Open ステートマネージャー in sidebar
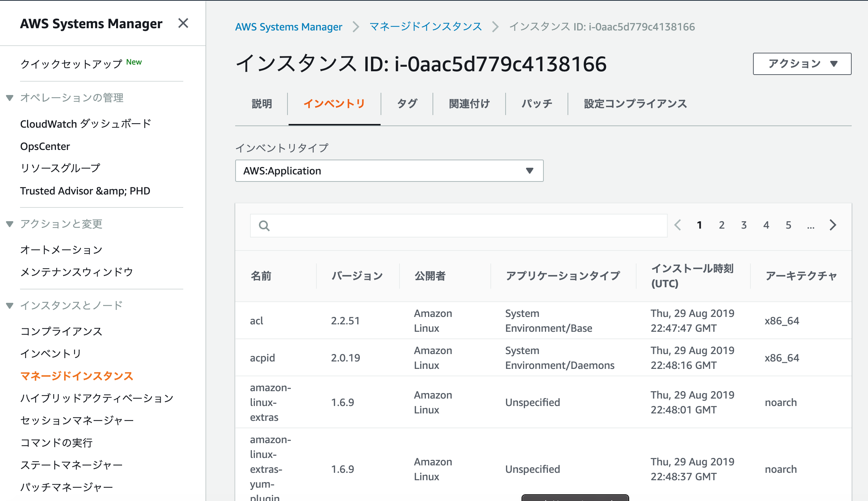868x501 pixels. pos(71,465)
